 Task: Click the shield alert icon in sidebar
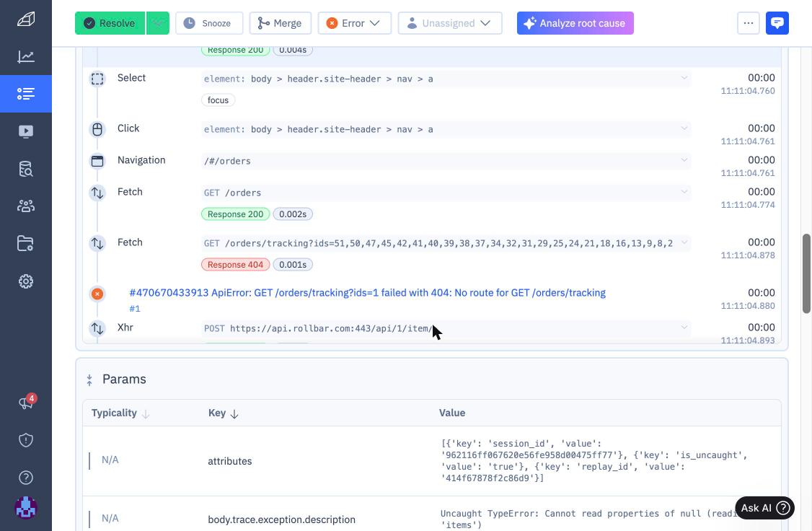26,440
